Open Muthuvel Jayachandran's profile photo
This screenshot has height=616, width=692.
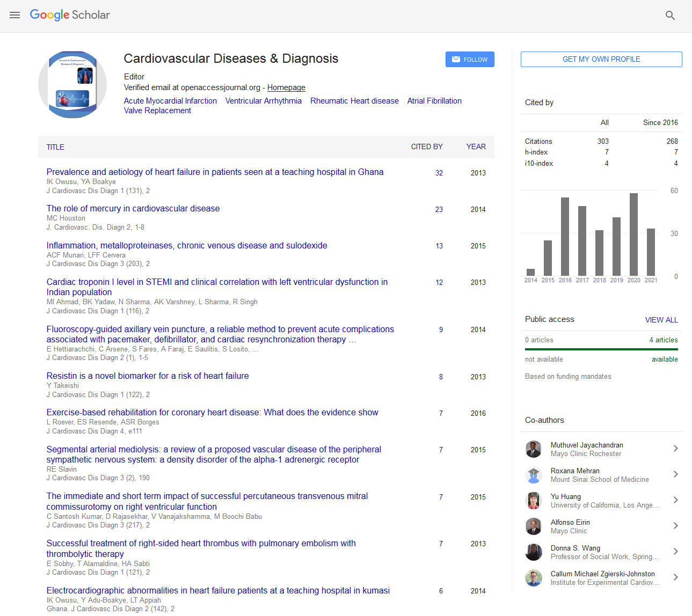[533, 449]
